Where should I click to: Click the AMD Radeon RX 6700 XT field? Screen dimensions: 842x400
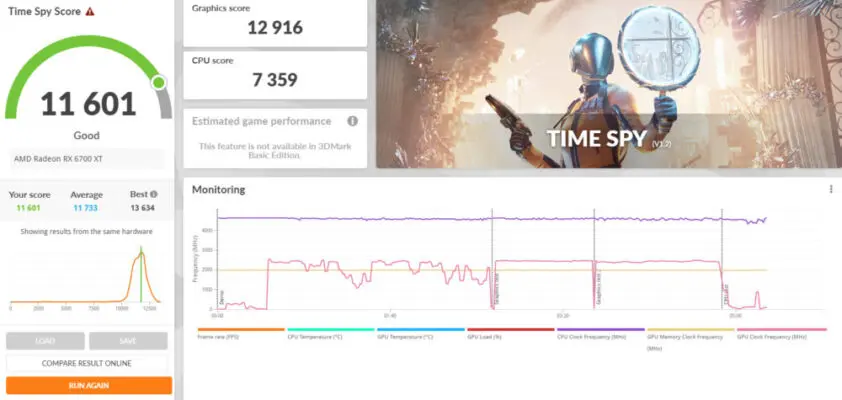(x=86, y=159)
